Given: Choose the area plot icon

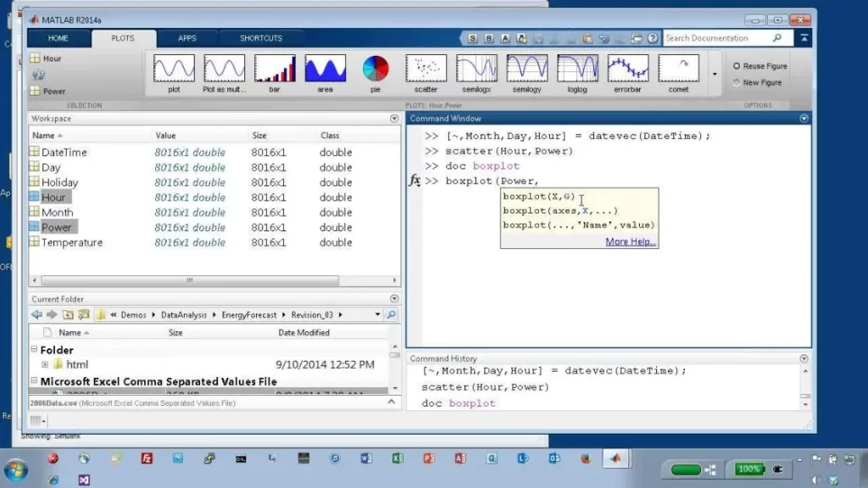Looking at the screenshot, I should tap(325, 69).
